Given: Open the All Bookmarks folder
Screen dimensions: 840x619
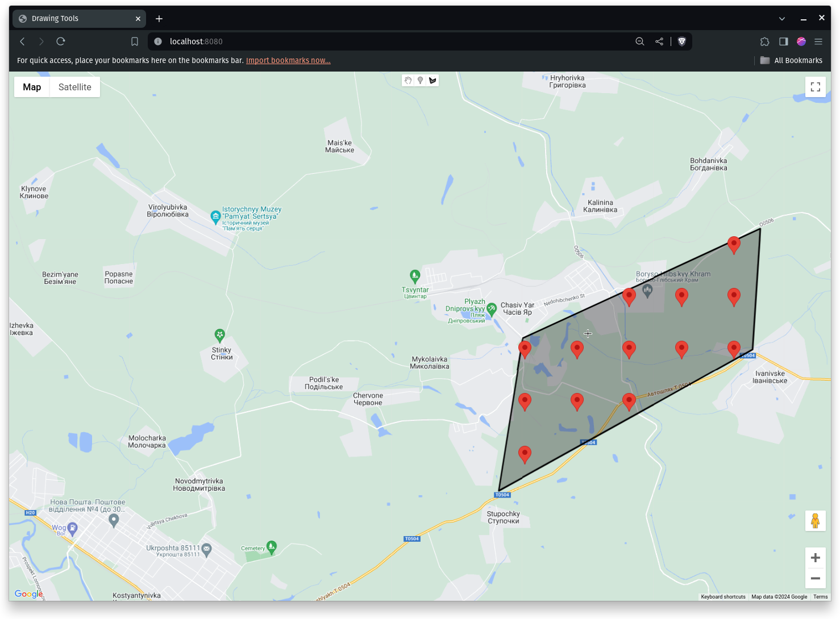Looking at the screenshot, I should click(x=791, y=60).
